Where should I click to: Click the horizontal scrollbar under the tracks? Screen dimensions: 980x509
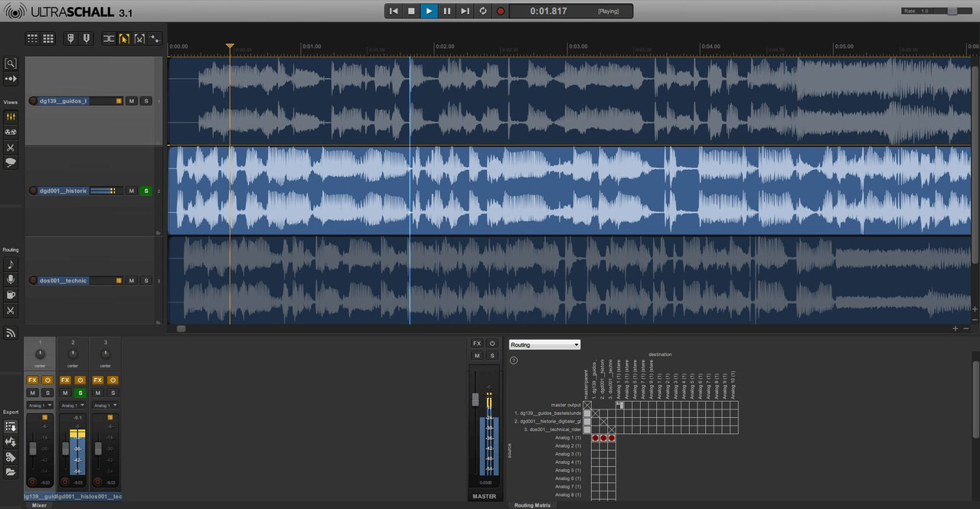[x=181, y=328]
